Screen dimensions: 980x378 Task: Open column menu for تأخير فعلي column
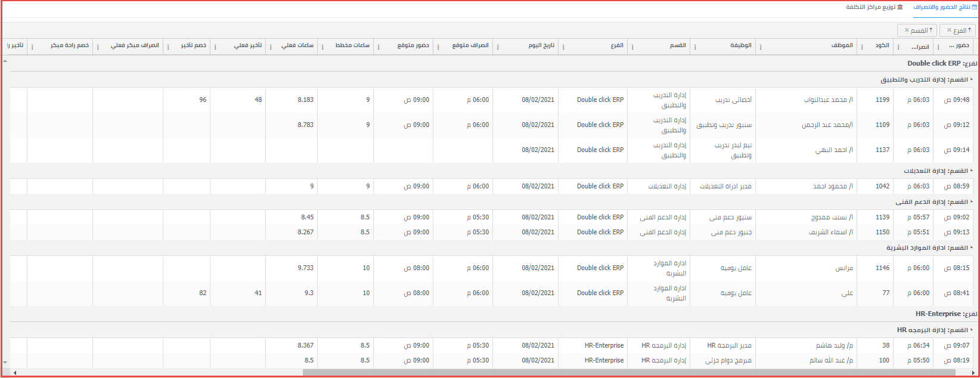[x=215, y=47]
